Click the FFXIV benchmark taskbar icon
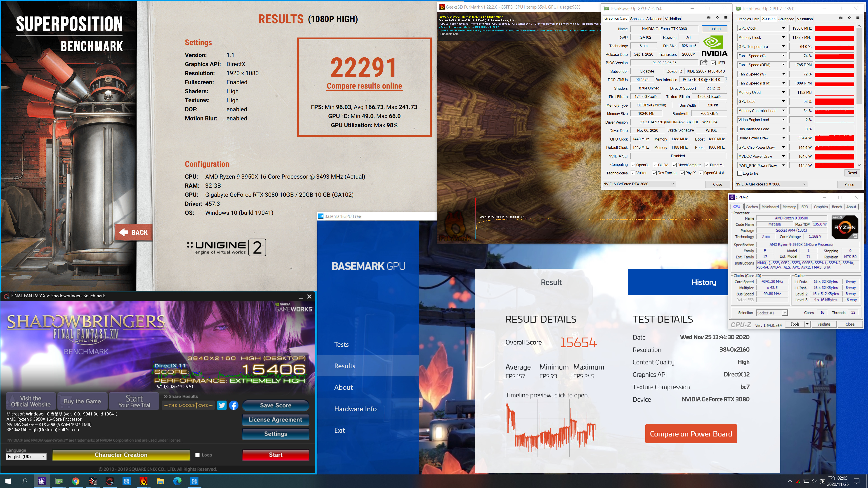 [x=109, y=481]
